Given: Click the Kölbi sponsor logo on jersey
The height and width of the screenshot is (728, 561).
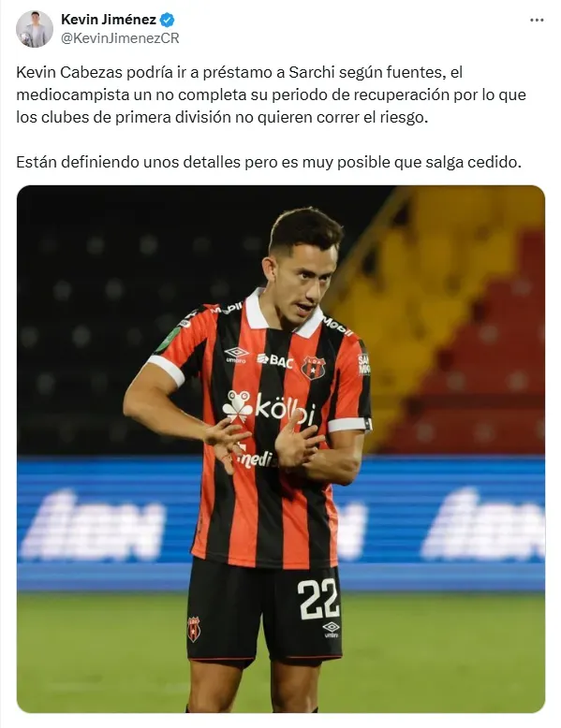Looking at the screenshot, I should (269, 409).
